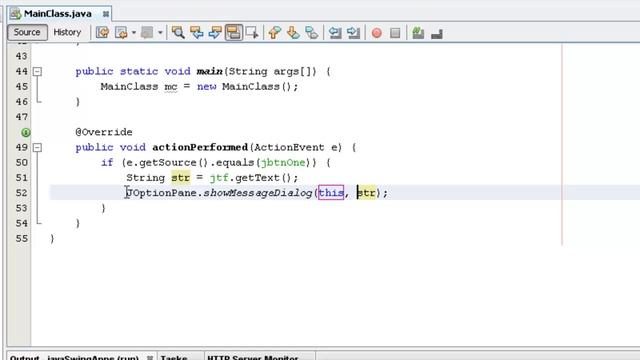This screenshot has height=360, width=640.
Task: Click line number 55 in gutter
Action: coord(21,238)
